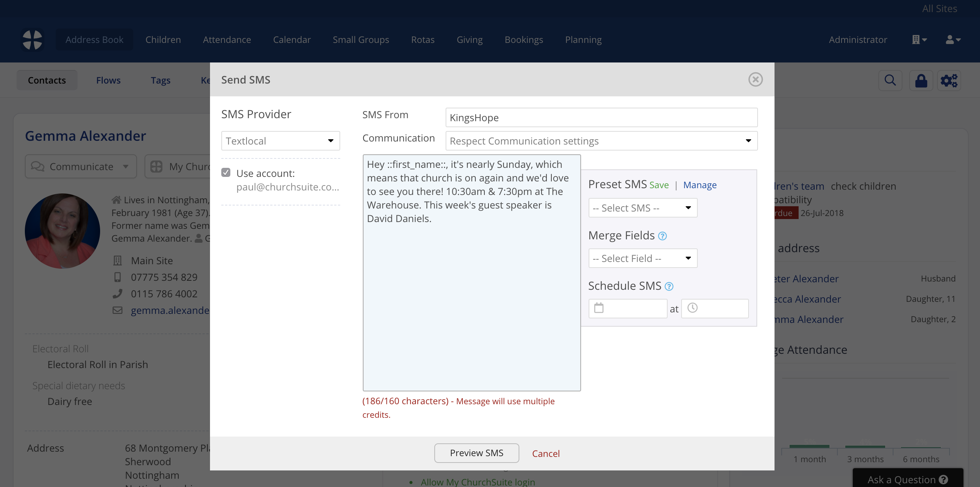
Task: Switch to the Flows tab
Action: point(108,80)
